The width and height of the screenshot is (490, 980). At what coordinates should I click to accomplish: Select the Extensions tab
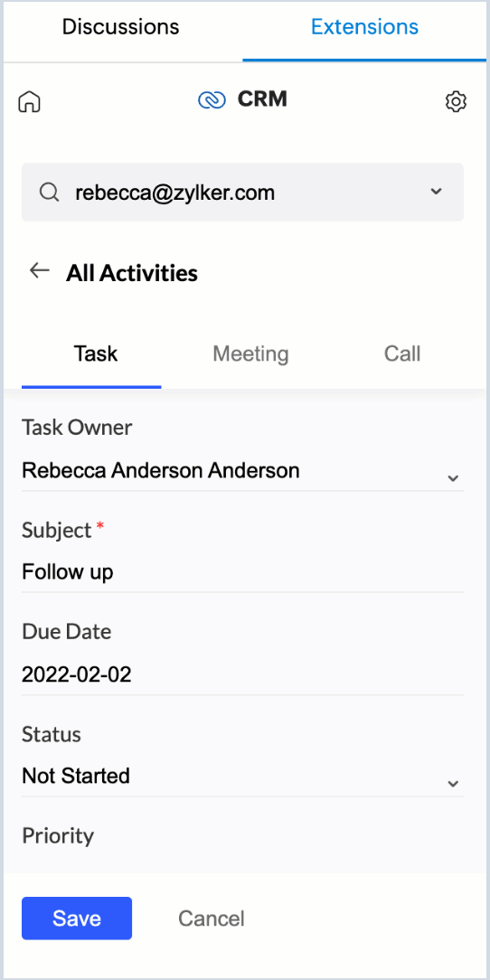click(x=365, y=27)
